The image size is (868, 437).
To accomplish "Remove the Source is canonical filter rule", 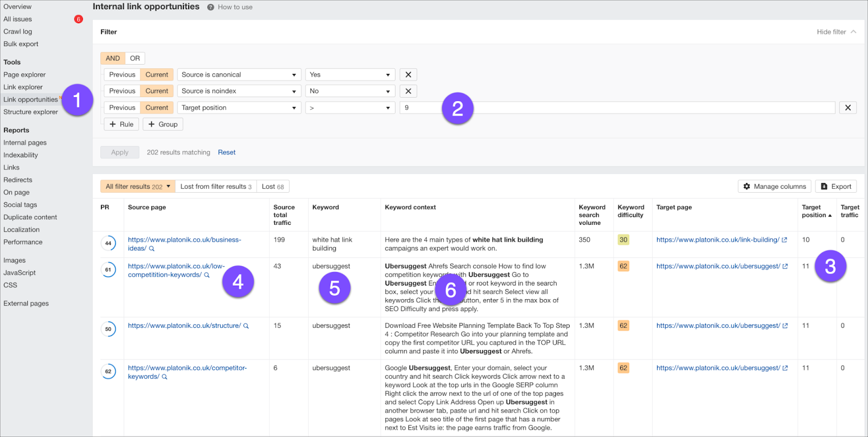I will [x=408, y=75].
